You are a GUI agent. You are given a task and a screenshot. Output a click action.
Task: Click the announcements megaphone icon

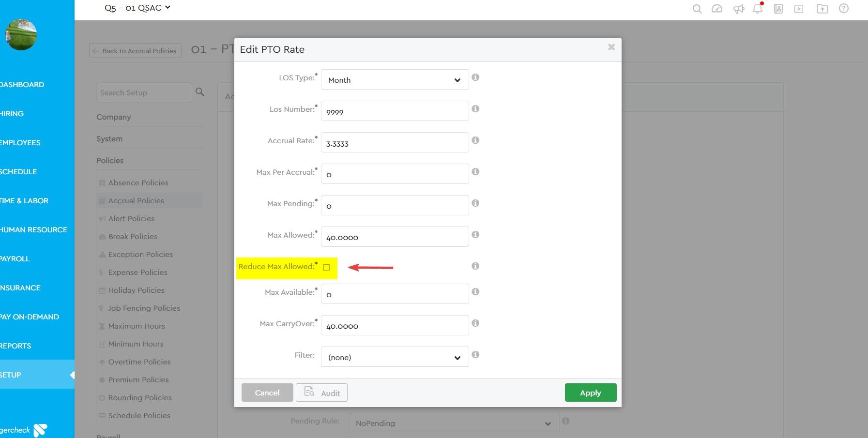738,9
